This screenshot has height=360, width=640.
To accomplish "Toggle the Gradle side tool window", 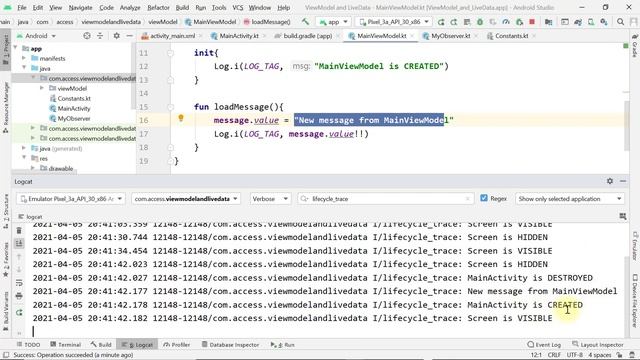I will click(635, 46).
